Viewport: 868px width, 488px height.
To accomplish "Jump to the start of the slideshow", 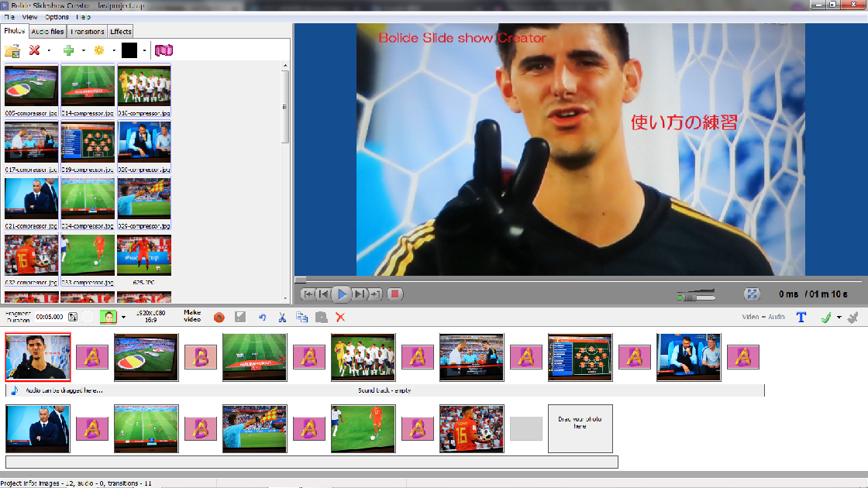I will click(x=308, y=294).
